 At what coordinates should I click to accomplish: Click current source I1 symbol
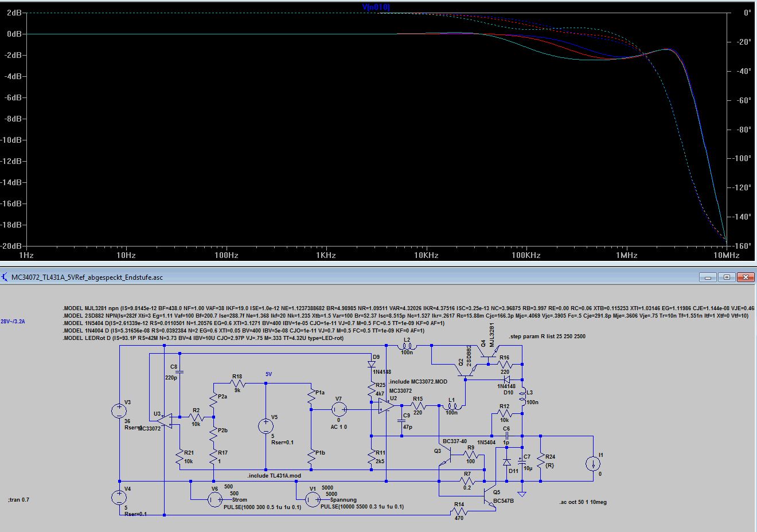pyautogui.click(x=593, y=464)
